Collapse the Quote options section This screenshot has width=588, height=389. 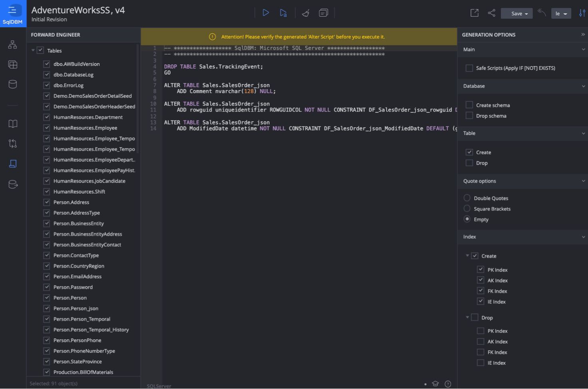pyautogui.click(x=583, y=181)
